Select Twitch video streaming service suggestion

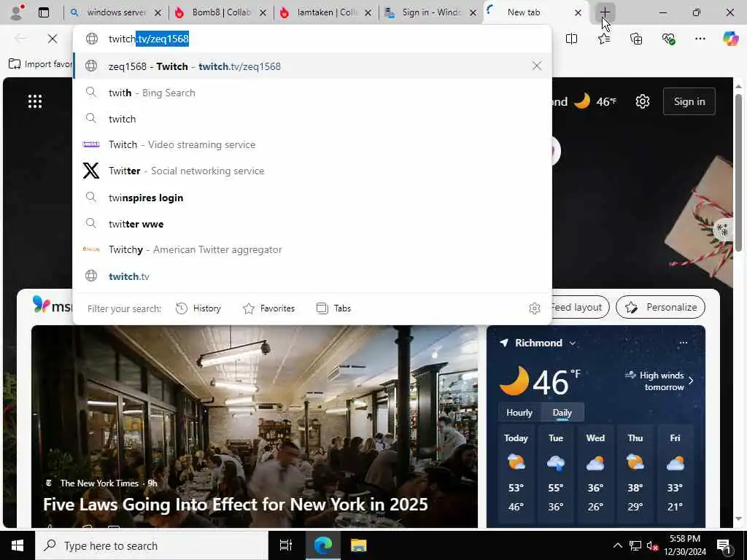[x=312, y=144]
